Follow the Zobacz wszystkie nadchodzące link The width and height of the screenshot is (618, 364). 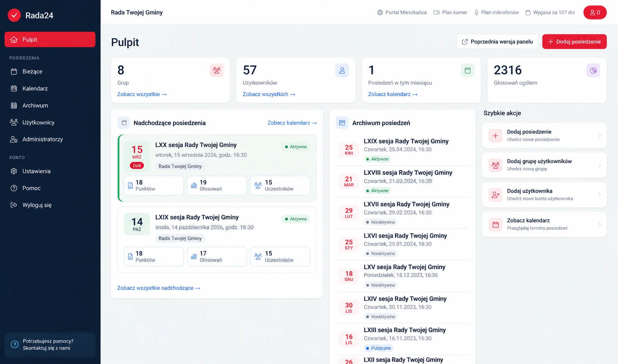tap(159, 288)
